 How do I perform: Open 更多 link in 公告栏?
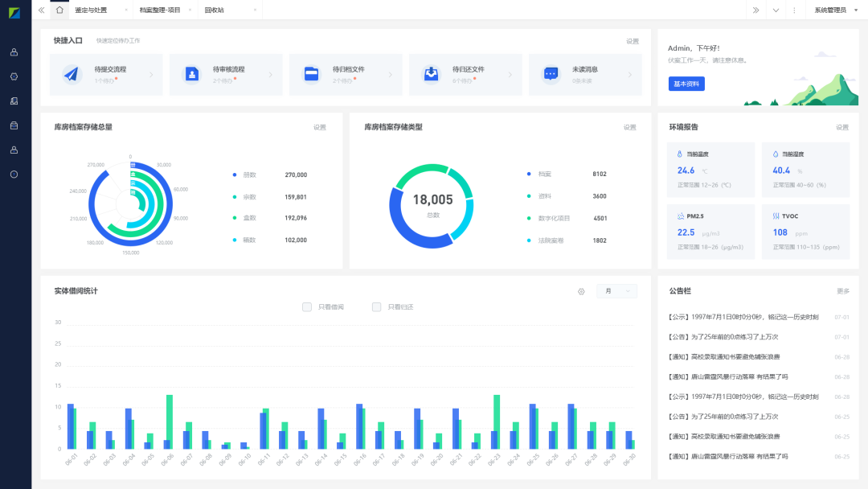pyautogui.click(x=842, y=291)
